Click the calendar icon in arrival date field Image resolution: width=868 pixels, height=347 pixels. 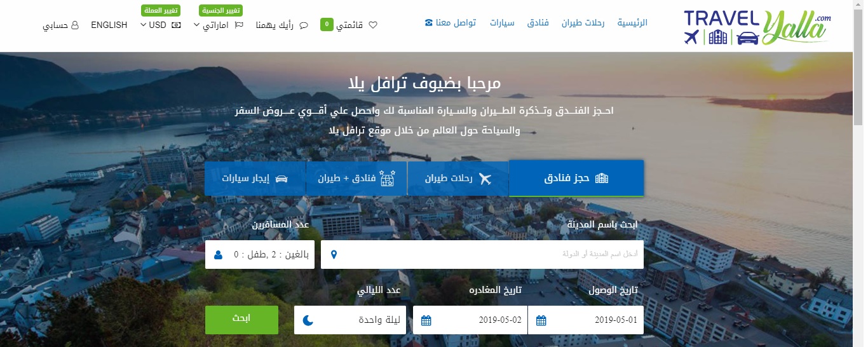coord(541,320)
